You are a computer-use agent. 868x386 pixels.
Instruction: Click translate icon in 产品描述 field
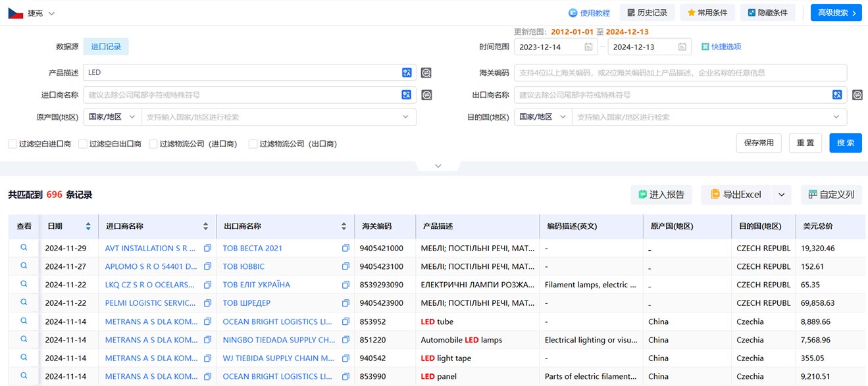(407, 73)
